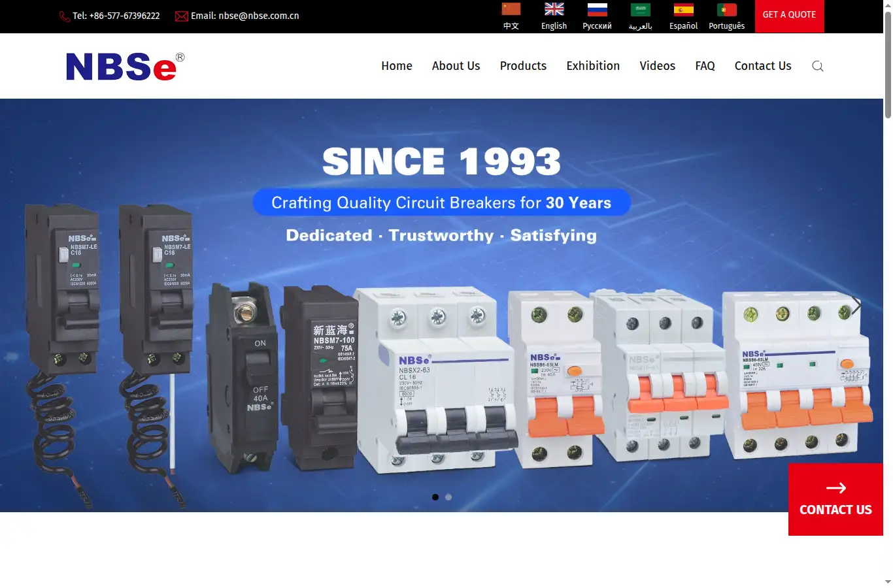
Task: Switch language to Español
Action: point(684,26)
